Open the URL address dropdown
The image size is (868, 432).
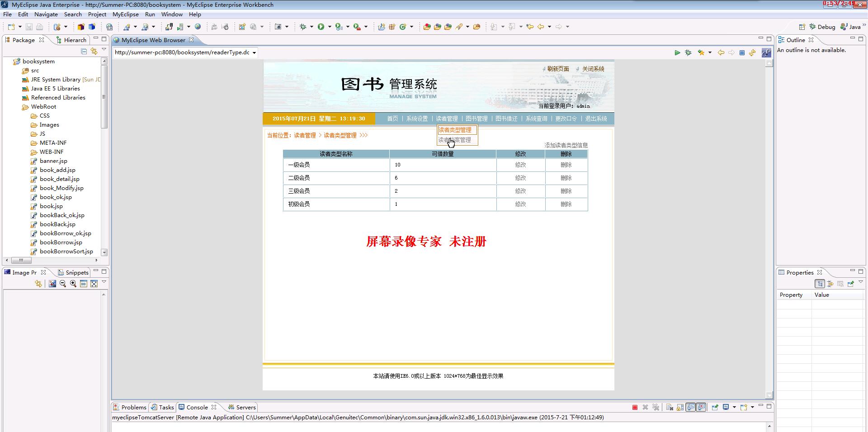pyautogui.click(x=254, y=53)
